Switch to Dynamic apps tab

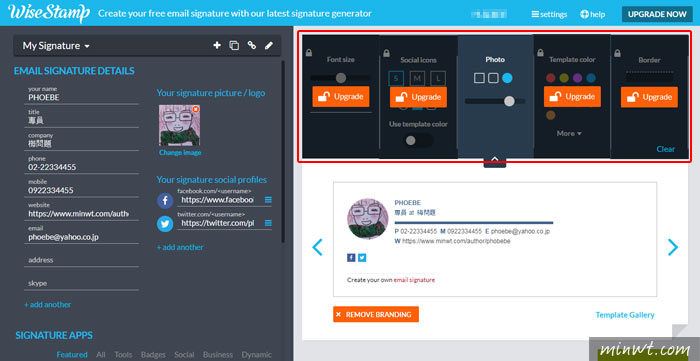256,355
